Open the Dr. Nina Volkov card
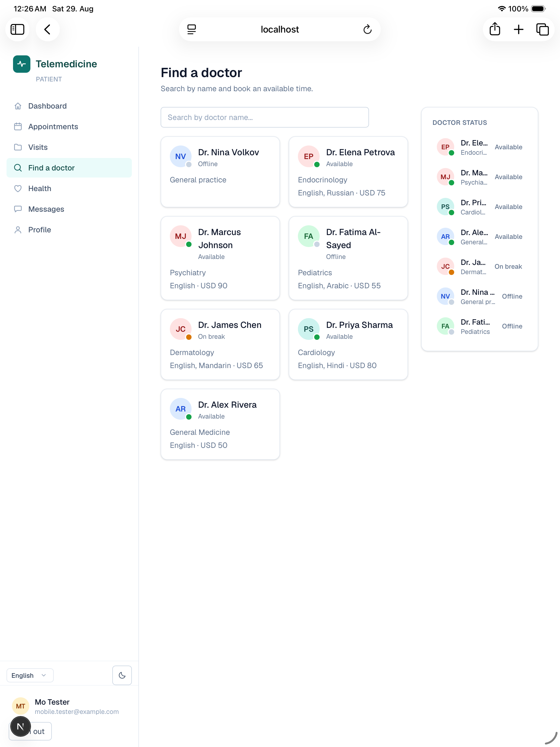560x747 pixels. (220, 172)
